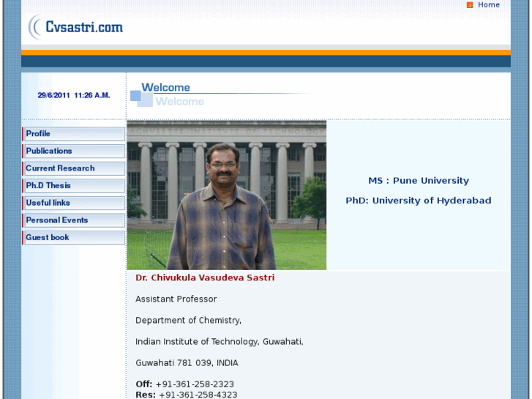Screen dimensions: 532x399
Task: Click the name Dr. Chivukula Vasudeva Sastri
Action: [205, 277]
